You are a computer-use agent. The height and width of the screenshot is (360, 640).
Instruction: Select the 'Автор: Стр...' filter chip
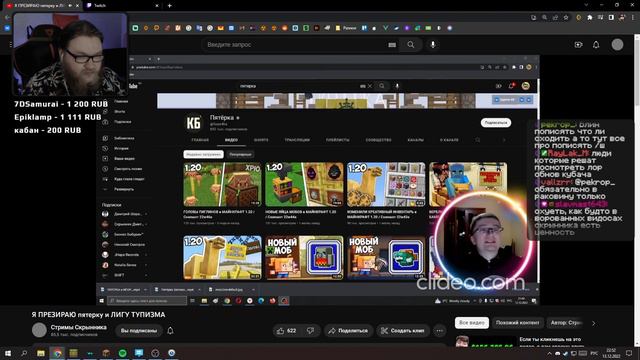pos(566,323)
